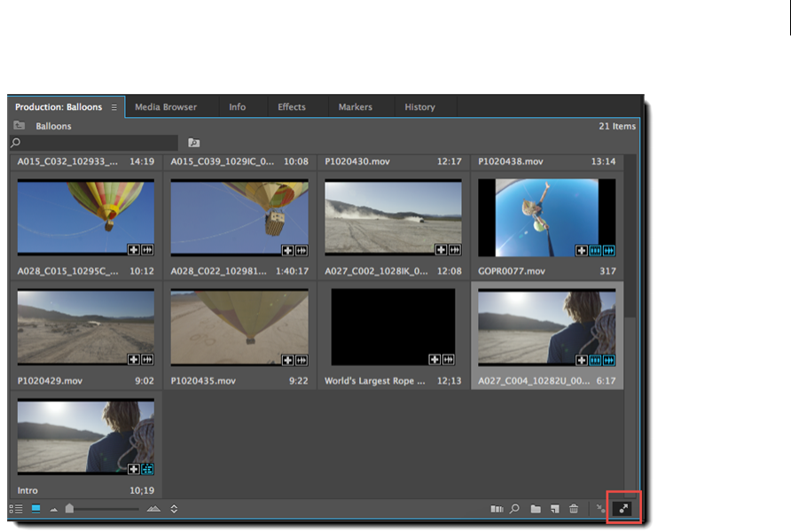
Task: Select the Intro sequence thumbnail
Action: coord(86,437)
